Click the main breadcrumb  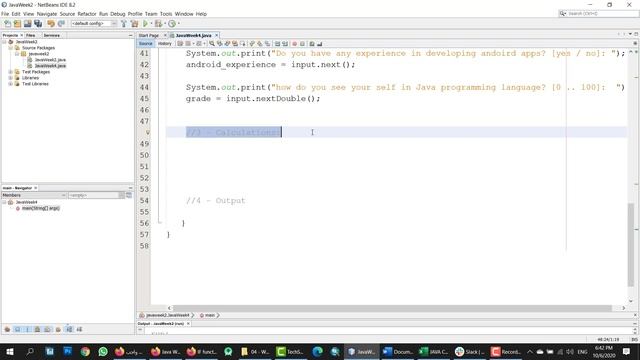(210, 315)
